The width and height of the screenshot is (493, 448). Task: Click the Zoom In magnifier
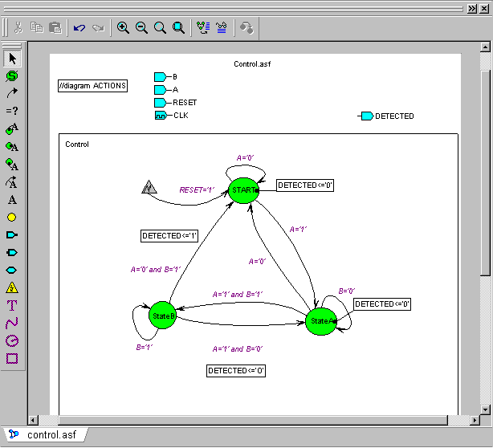pyautogui.click(x=123, y=28)
